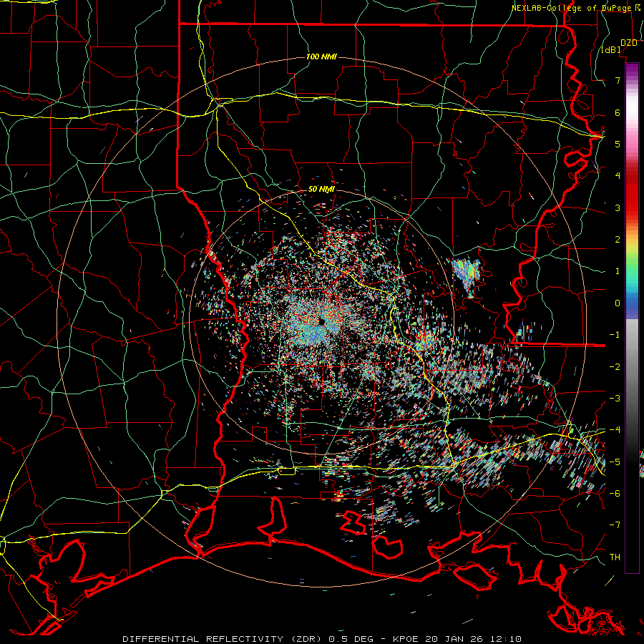Screen dimensions: 644x644
Task: Click the "-7" tick label on the color scale
Action: tap(615, 525)
